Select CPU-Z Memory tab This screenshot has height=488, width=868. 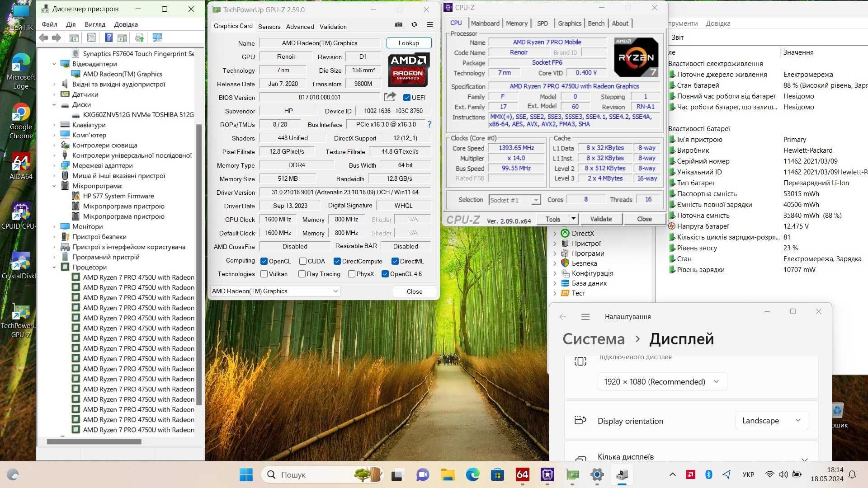[516, 23]
